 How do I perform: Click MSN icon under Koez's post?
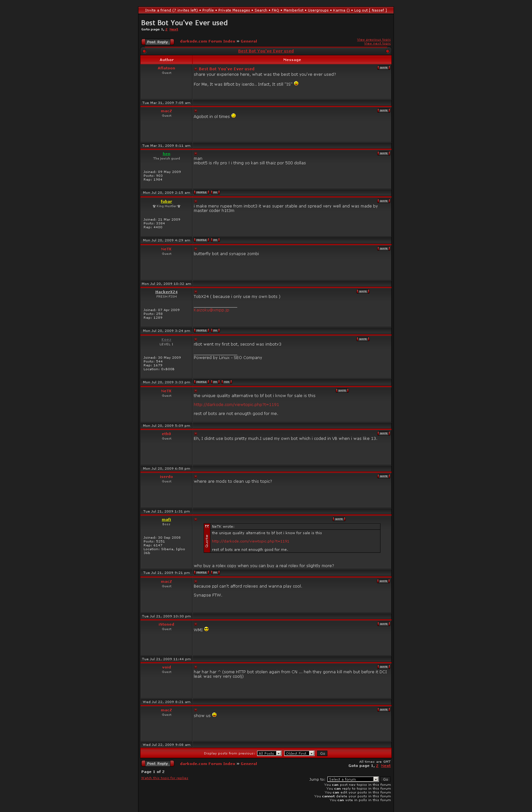click(227, 382)
